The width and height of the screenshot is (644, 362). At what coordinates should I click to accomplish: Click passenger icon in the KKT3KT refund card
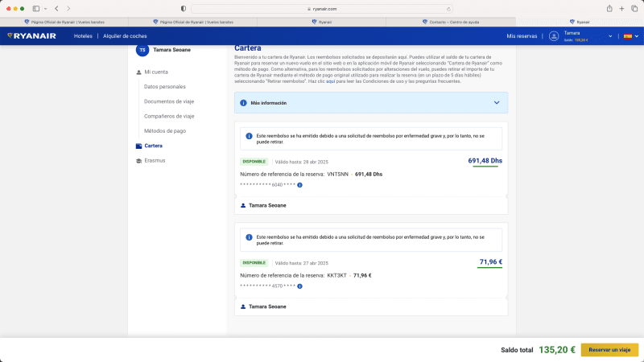coord(243,307)
